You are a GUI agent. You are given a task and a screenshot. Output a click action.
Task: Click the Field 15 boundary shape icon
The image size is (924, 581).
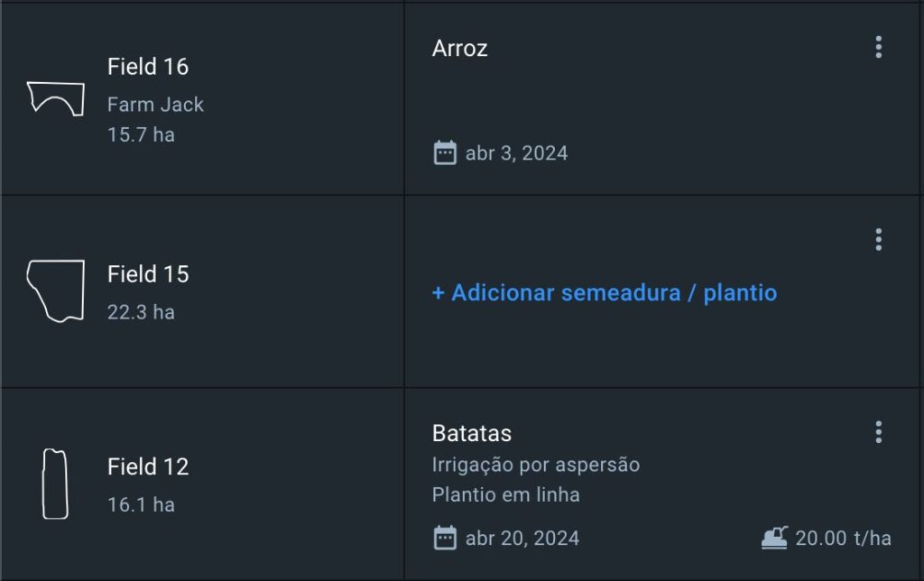click(55, 291)
